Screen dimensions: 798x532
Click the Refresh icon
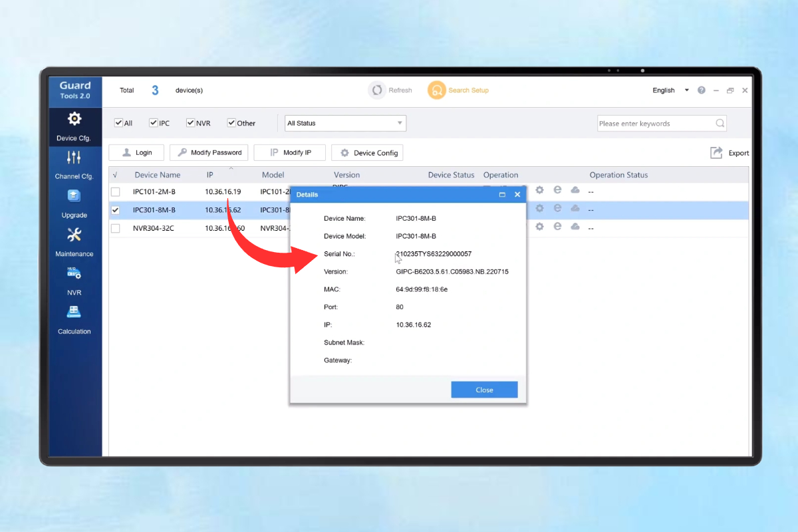click(x=377, y=90)
